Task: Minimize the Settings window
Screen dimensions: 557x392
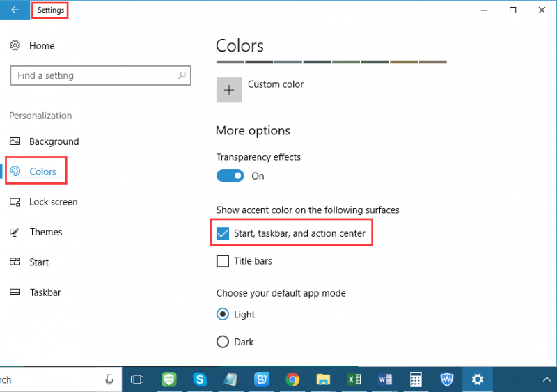Action: pos(484,10)
